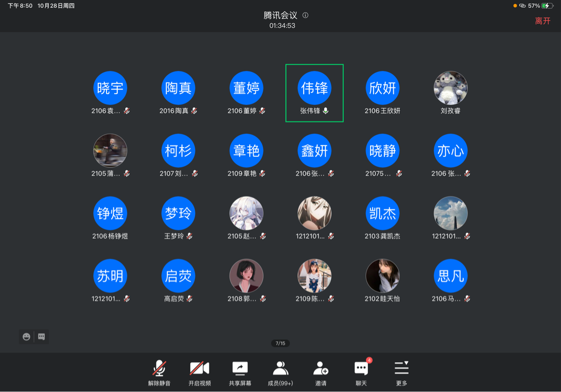Select active speaker 张伟锋 tile
The image size is (561, 392).
314,93
